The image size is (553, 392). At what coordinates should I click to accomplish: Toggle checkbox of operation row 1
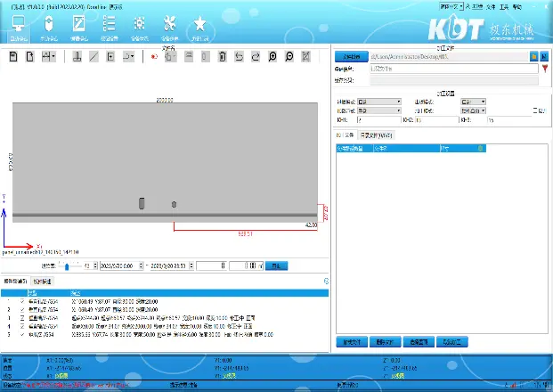pyautogui.click(x=22, y=301)
